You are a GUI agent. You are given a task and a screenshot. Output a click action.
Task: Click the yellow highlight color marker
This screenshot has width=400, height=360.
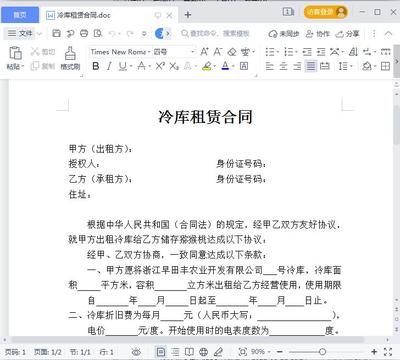[x=207, y=66]
